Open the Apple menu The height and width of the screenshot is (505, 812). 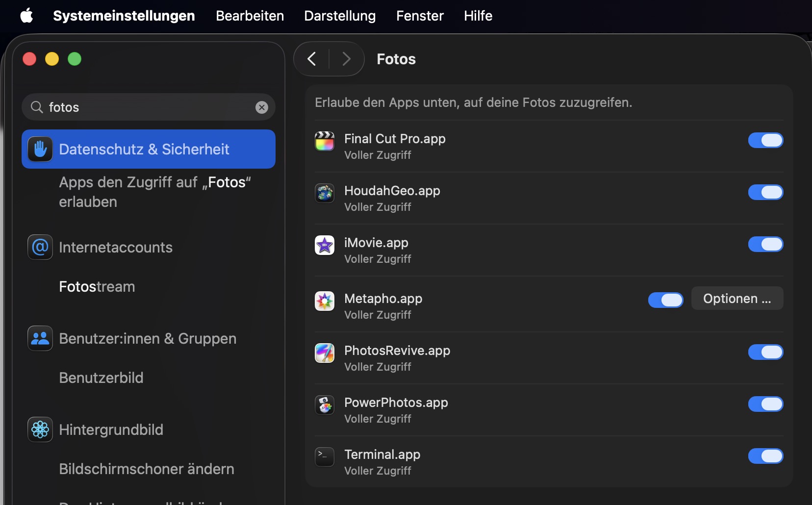coord(26,16)
